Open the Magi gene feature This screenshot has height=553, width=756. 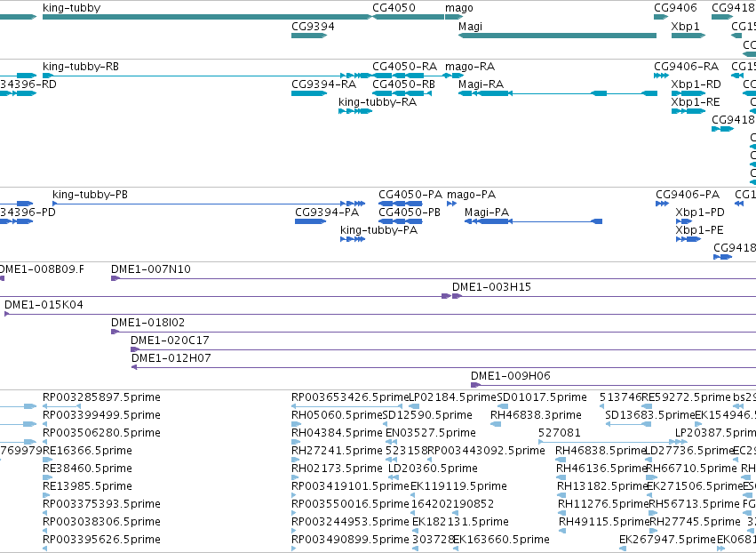click(x=557, y=36)
